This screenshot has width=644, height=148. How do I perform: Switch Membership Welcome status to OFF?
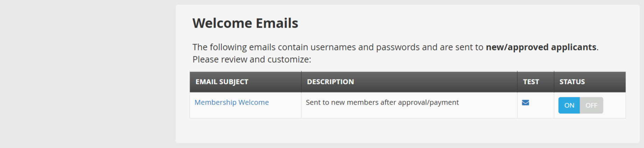[x=591, y=105]
